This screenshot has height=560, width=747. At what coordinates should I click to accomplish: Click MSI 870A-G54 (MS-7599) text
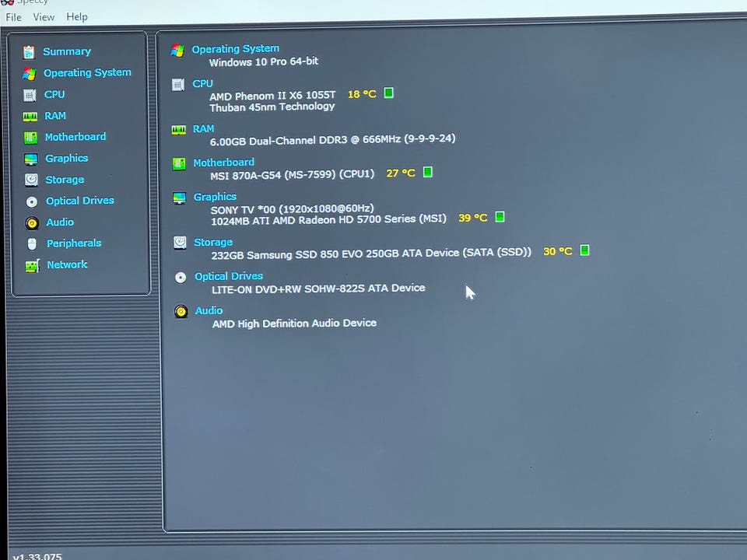click(292, 175)
